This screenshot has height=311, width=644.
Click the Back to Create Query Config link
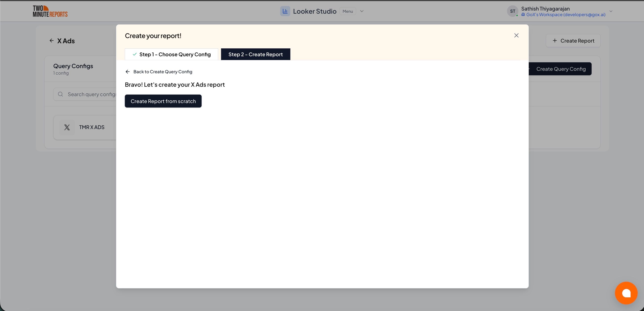pyautogui.click(x=163, y=71)
